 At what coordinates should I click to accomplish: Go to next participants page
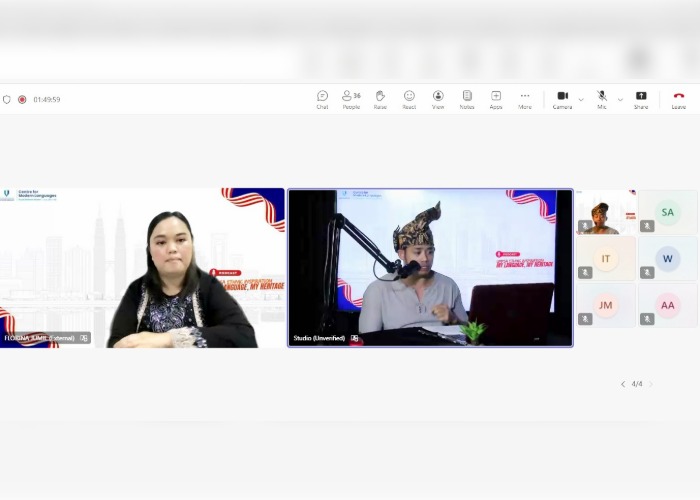651,384
